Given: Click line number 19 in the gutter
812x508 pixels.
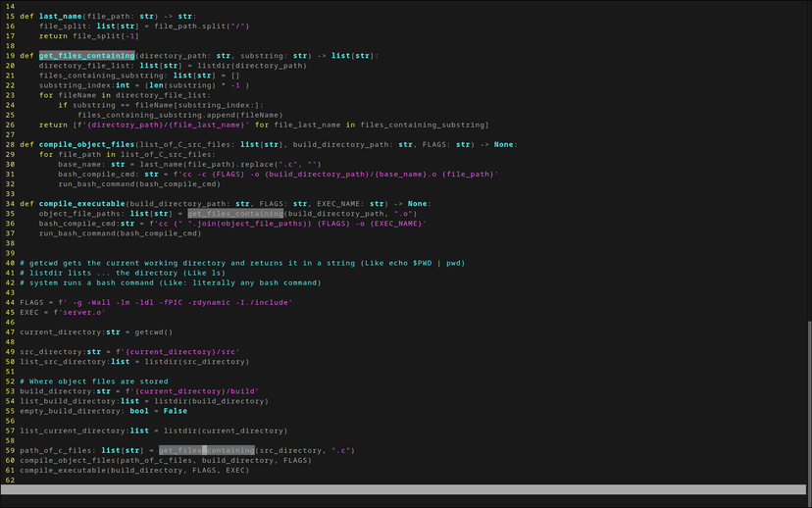Looking at the screenshot, I should (9, 56).
